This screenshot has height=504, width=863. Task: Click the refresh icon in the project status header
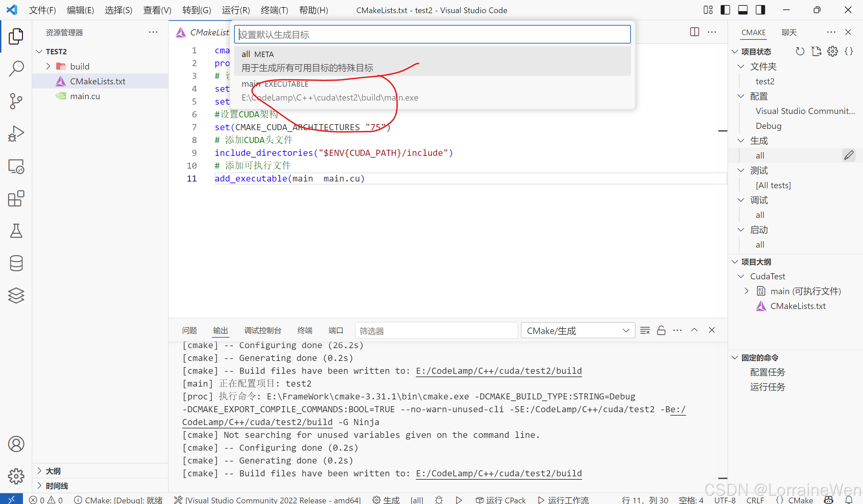click(800, 52)
